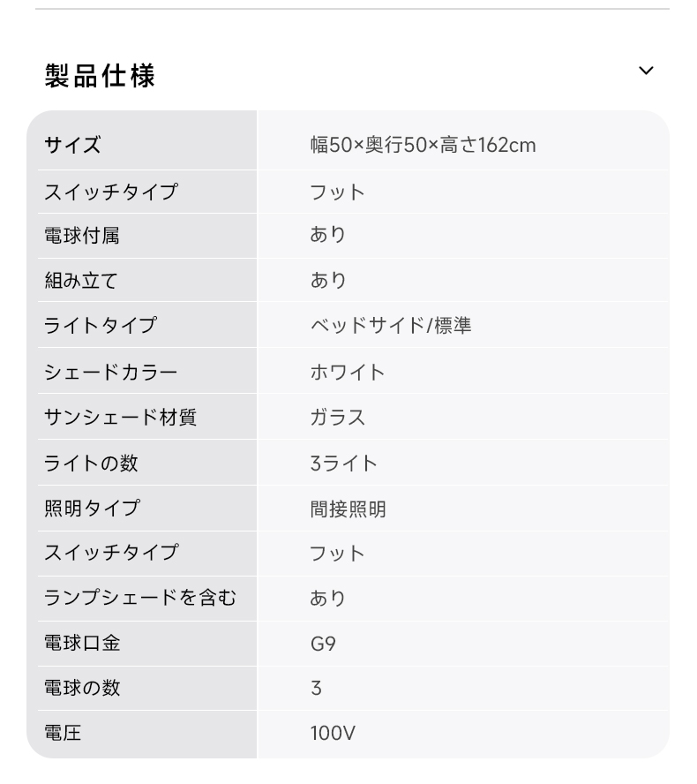Select the 3ライト value

pos(344,463)
